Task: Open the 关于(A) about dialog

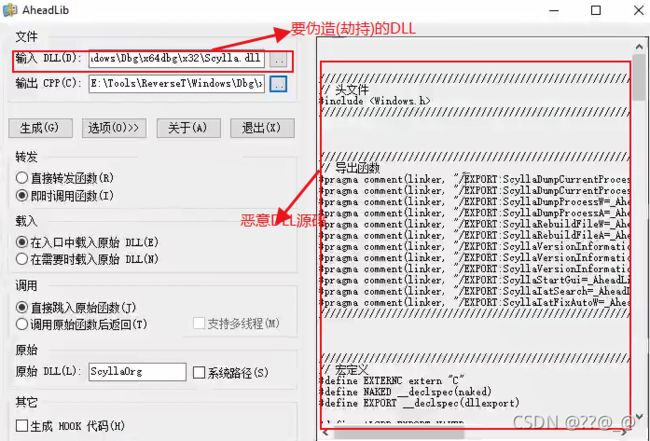Action: [x=188, y=128]
